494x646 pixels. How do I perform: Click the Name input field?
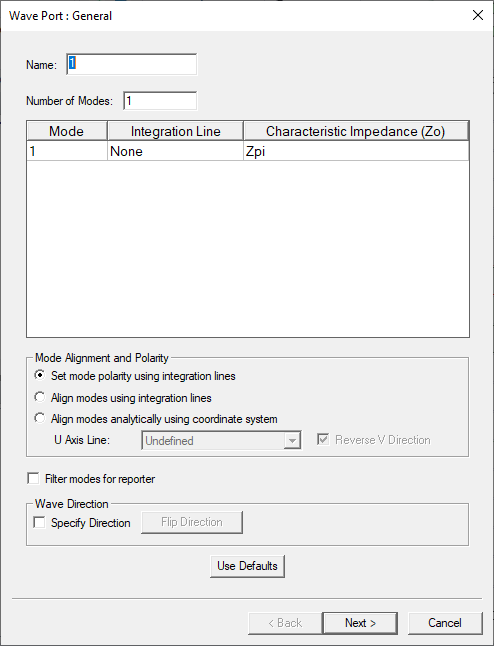[x=131, y=64]
